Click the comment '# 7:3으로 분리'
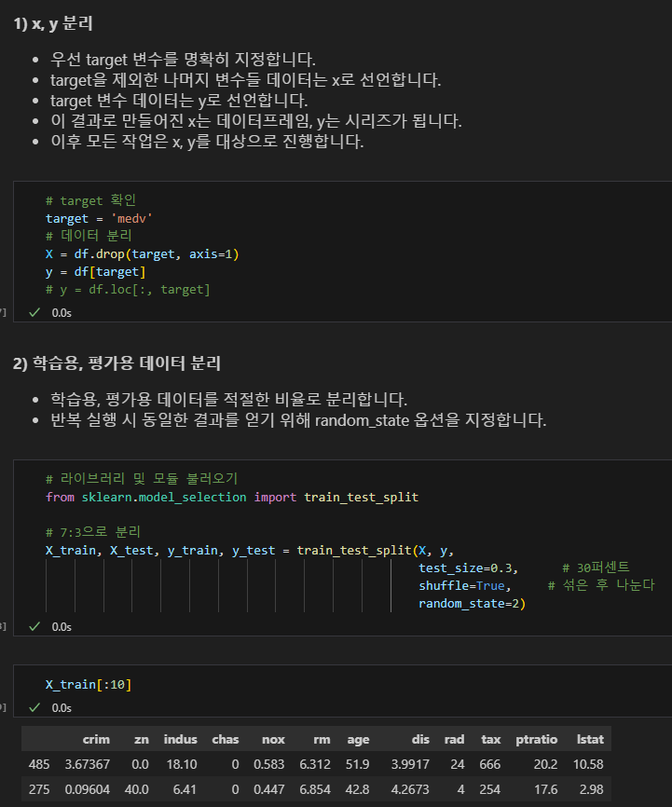The height and width of the screenshot is (807, 672). point(92,532)
